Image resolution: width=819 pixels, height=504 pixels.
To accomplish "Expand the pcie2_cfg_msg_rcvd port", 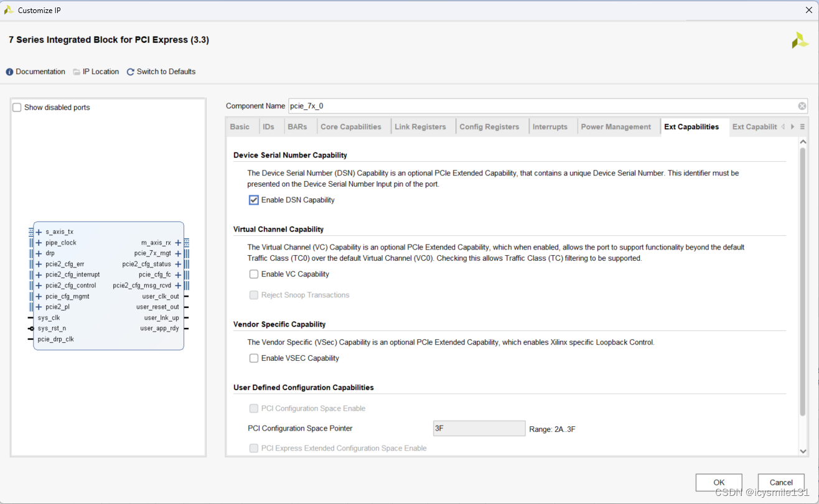I will 178,286.
